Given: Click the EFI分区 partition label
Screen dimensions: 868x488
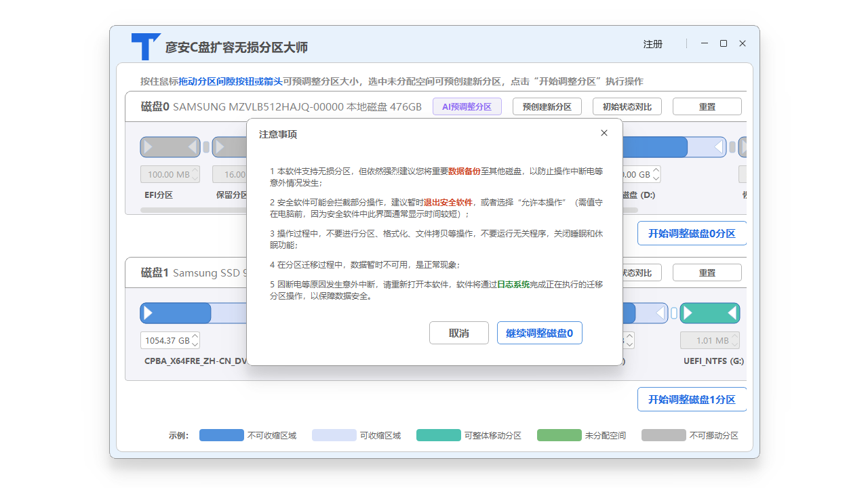Looking at the screenshot, I should 159,195.
